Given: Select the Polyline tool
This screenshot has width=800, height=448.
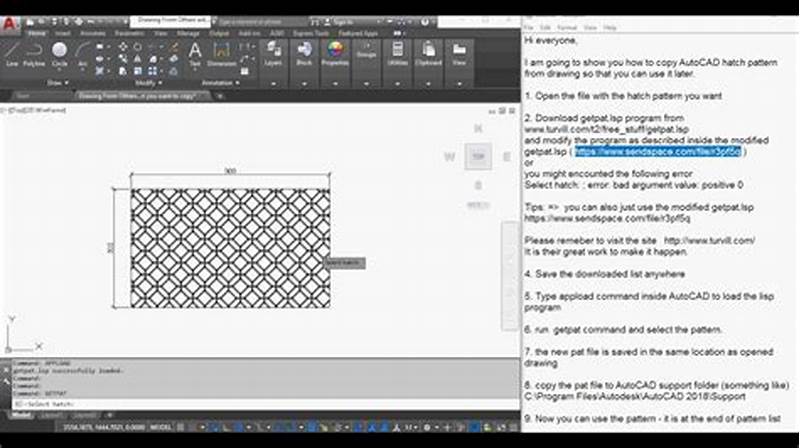Looking at the screenshot, I should [34, 55].
